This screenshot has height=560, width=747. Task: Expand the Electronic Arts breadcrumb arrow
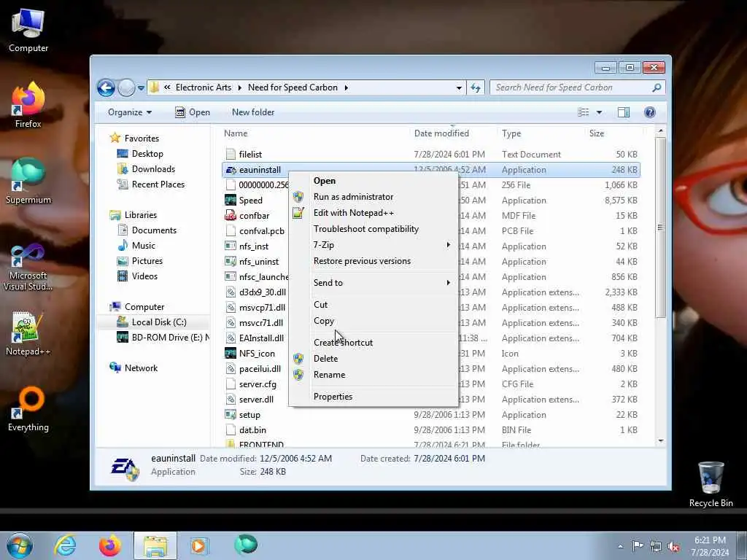239,87
